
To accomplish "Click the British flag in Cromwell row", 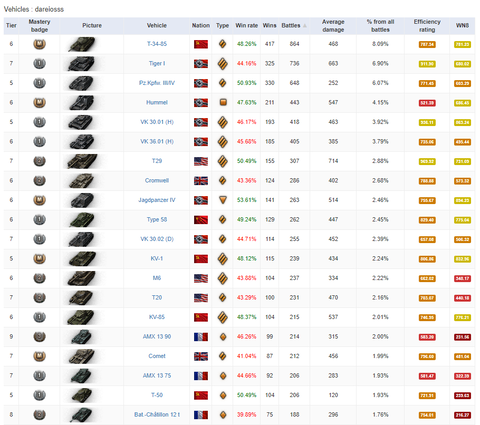I will click(x=201, y=181).
